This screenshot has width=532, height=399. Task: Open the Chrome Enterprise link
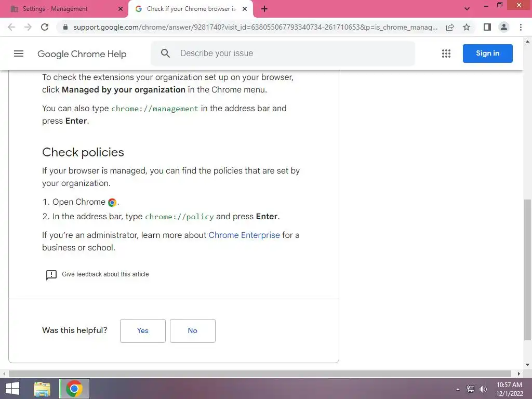[x=244, y=235]
